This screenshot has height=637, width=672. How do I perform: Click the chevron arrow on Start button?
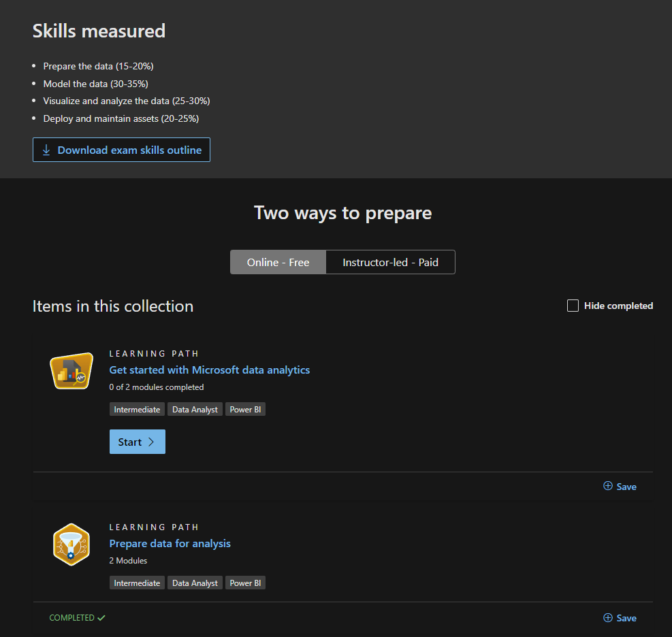[151, 442]
